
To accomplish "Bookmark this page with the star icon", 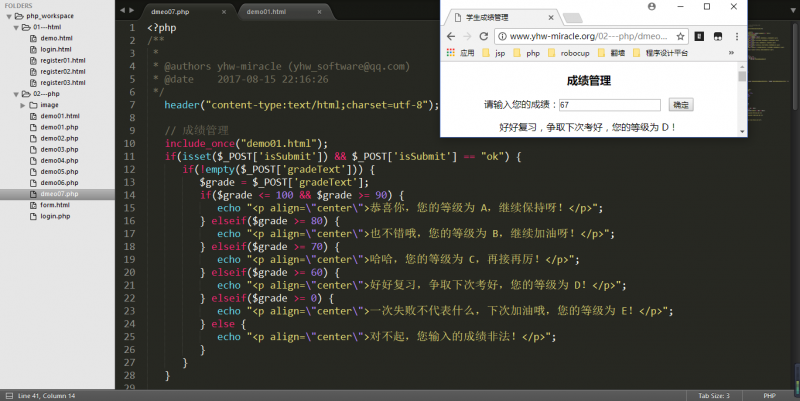I will pyautogui.click(x=680, y=36).
